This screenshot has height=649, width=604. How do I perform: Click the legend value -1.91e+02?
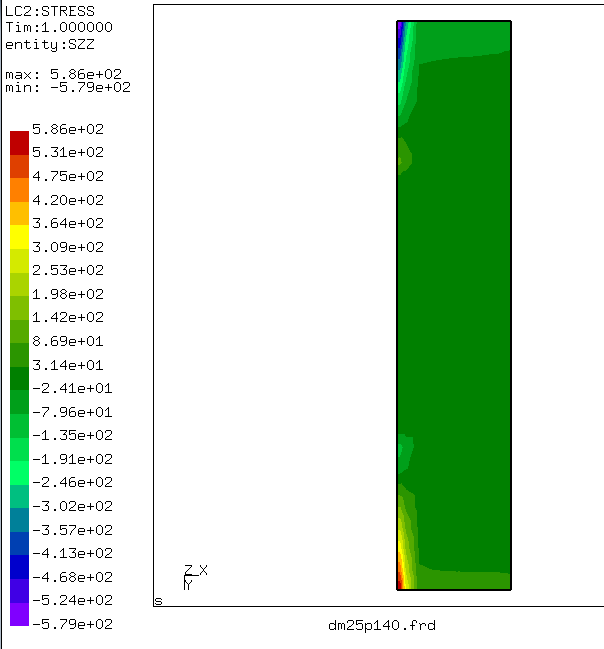72,459
